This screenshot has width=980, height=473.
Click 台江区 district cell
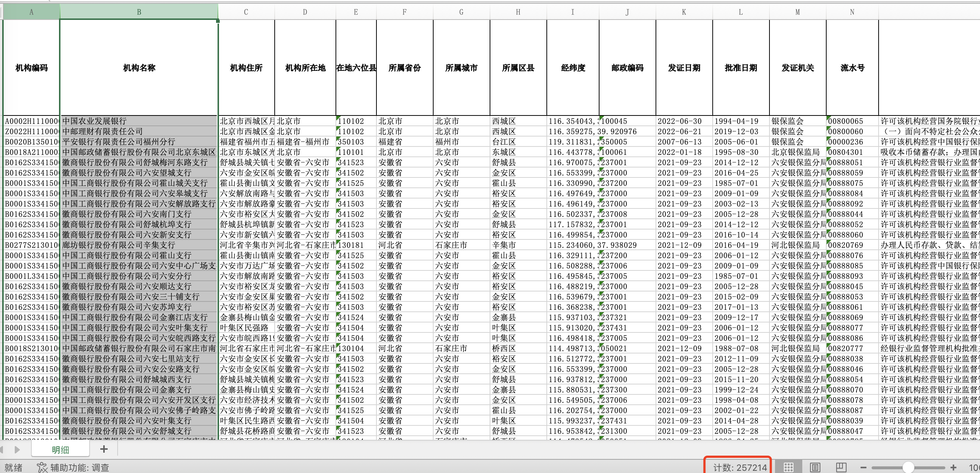518,142
